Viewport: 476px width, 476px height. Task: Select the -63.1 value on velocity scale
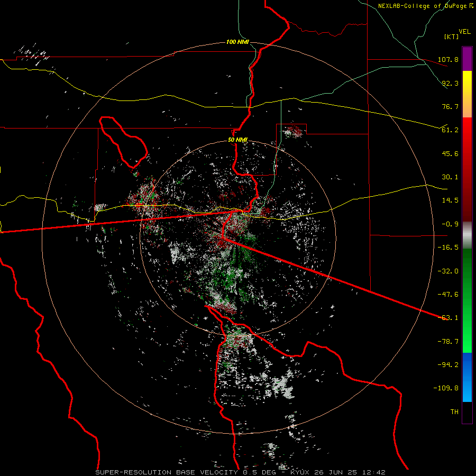pyautogui.click(x=448, y=318)
